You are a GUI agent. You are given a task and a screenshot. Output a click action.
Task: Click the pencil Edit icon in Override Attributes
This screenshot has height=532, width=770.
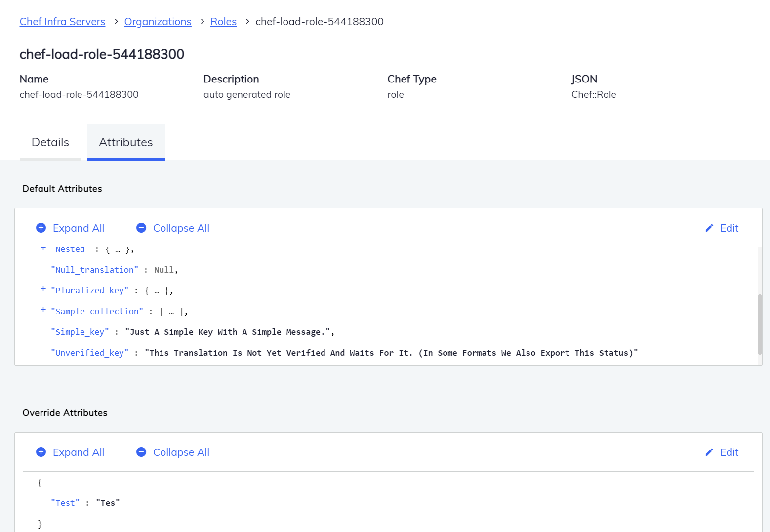pos(709,452)
